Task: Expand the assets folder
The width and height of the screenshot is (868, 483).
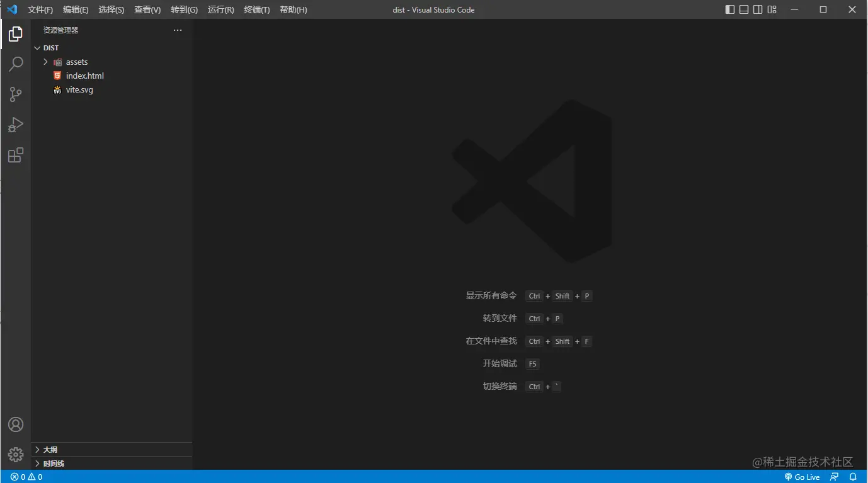Action: pyautogui.click(x=111, y=62)
